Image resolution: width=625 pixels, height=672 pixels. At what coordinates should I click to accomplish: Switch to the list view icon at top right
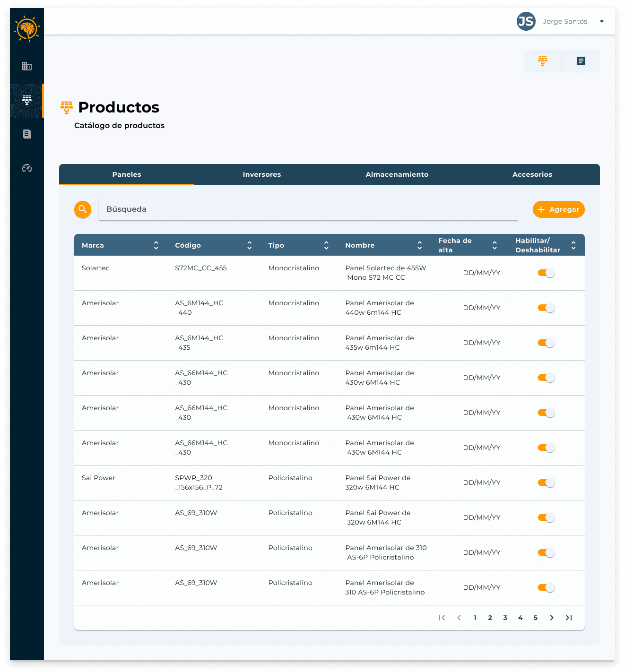click(x=581, y=61)
